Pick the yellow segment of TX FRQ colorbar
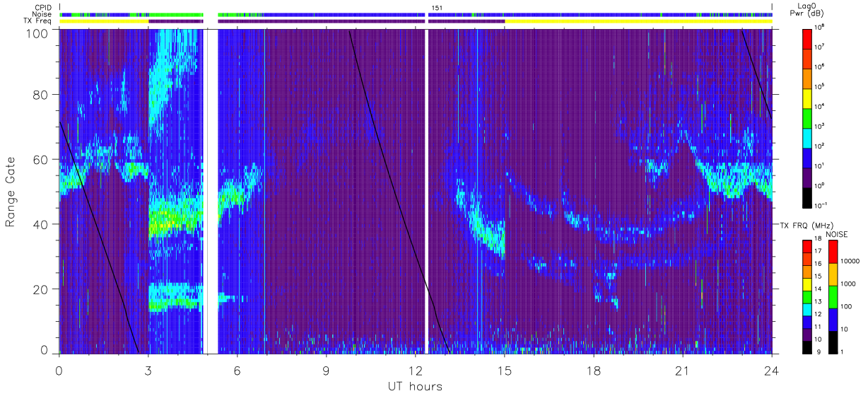The width and height of the screenshot is (868, 401). tap(807, 284)
